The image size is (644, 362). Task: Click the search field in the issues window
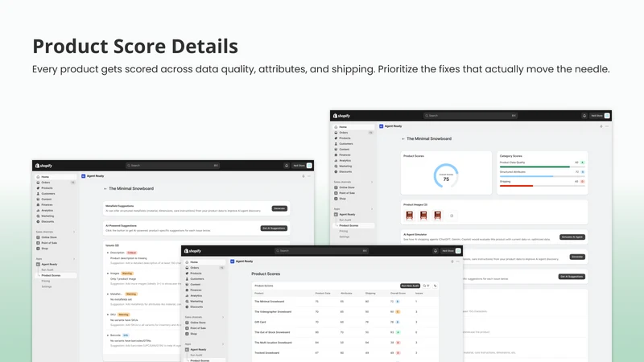coord(172,166)
